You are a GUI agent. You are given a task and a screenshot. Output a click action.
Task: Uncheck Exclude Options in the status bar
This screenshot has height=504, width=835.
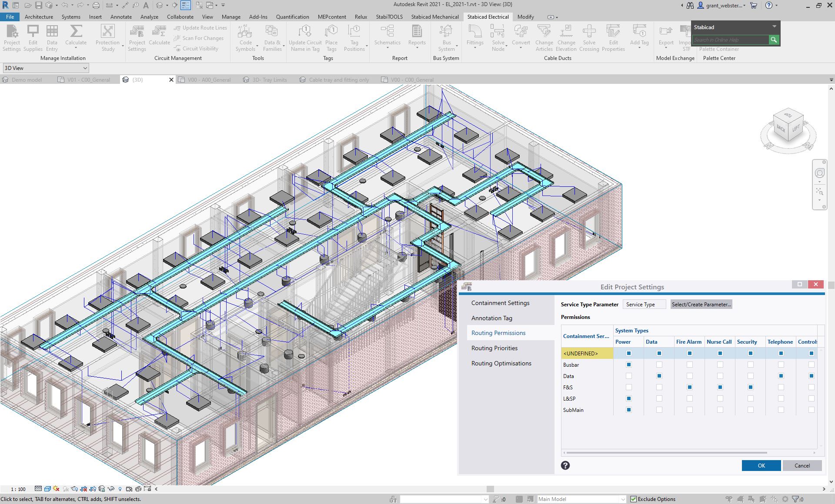634,499
